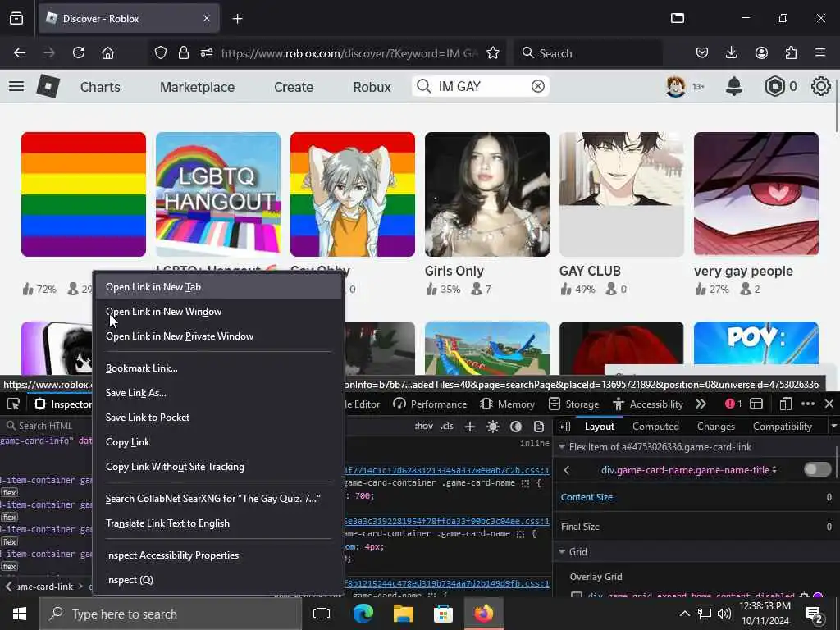840x630 pixels.
Task: Go back with the browser back arrow
Action: coord(20,53)
